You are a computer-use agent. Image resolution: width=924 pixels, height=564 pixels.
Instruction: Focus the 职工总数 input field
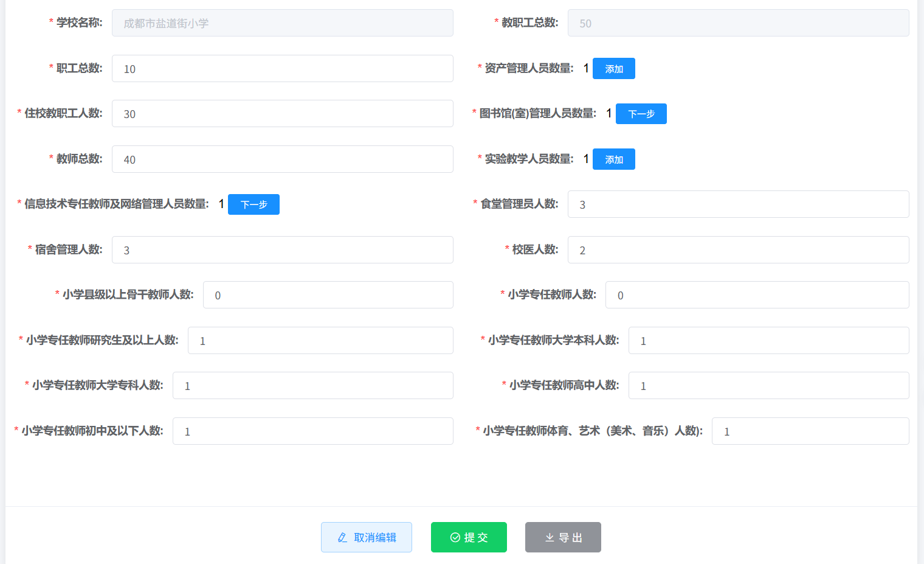pyautogui.click(x=282, y=69)
